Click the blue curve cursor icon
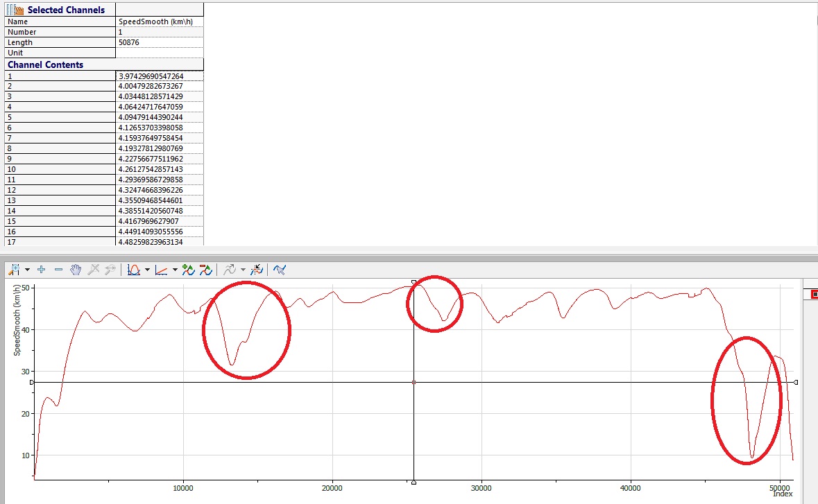818x504 pixels. tap(280, 270)
